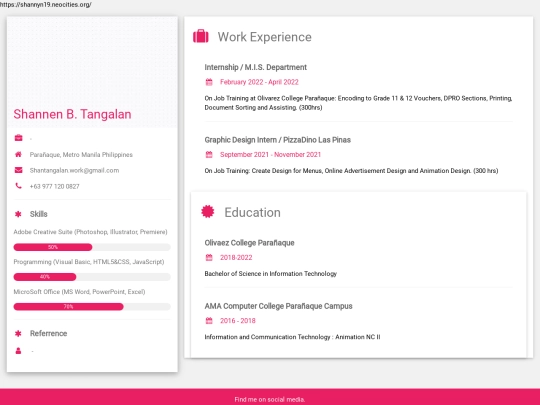Click the September 2021 - November 2021 date
This screenshot has width=540, height=405.
click(x=270, y=155)
